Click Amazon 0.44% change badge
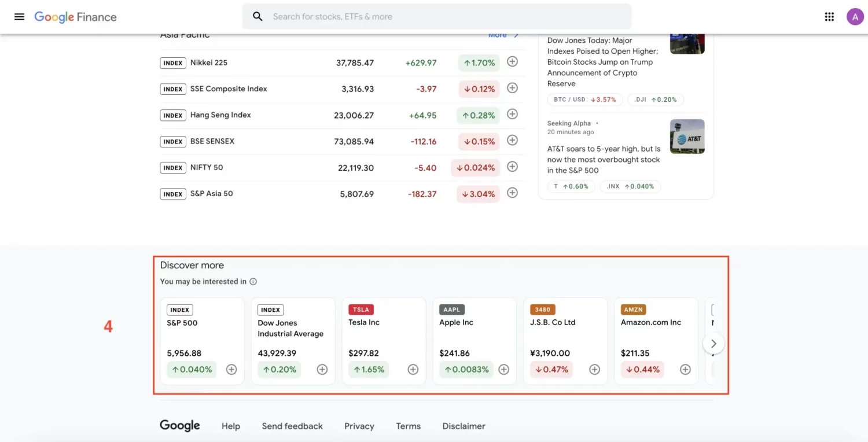Viewport: 868px width, 442px height. coord(641,369)
